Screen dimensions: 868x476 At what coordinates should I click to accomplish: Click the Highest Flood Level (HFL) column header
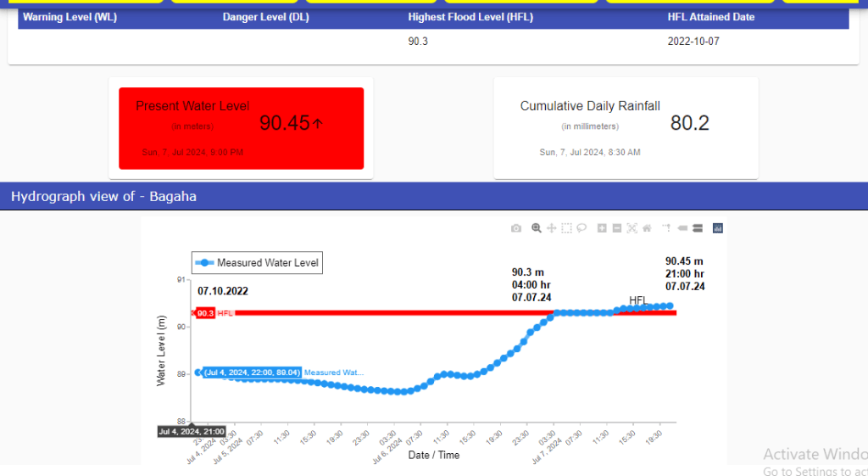click(470, 17)
